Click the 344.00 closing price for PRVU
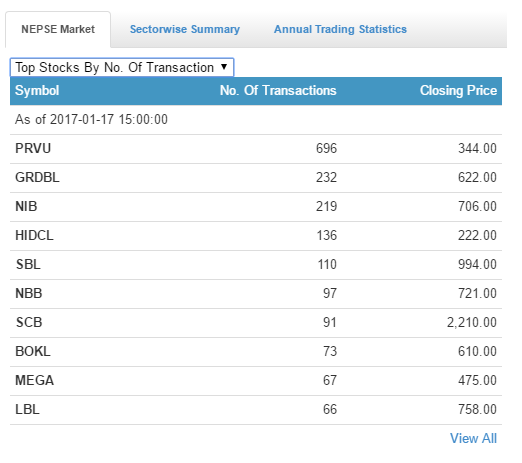The image size is (522, 463). point(477,149)
